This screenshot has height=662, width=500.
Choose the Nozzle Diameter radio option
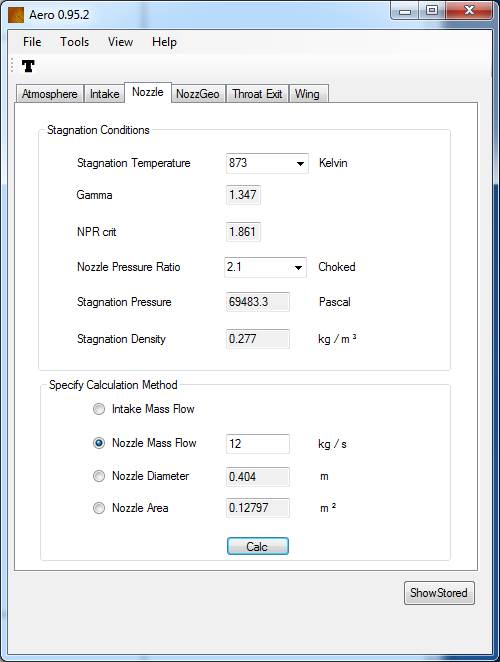[99, 476]
